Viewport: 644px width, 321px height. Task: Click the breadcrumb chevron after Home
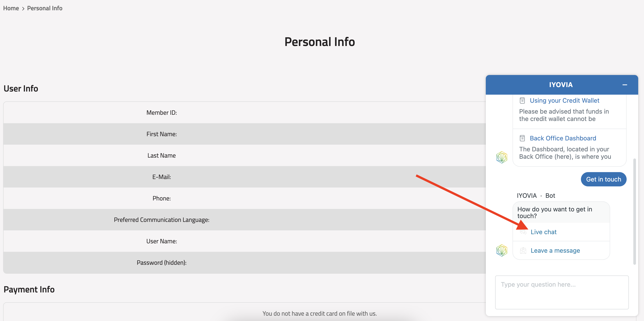click(23, 8)
